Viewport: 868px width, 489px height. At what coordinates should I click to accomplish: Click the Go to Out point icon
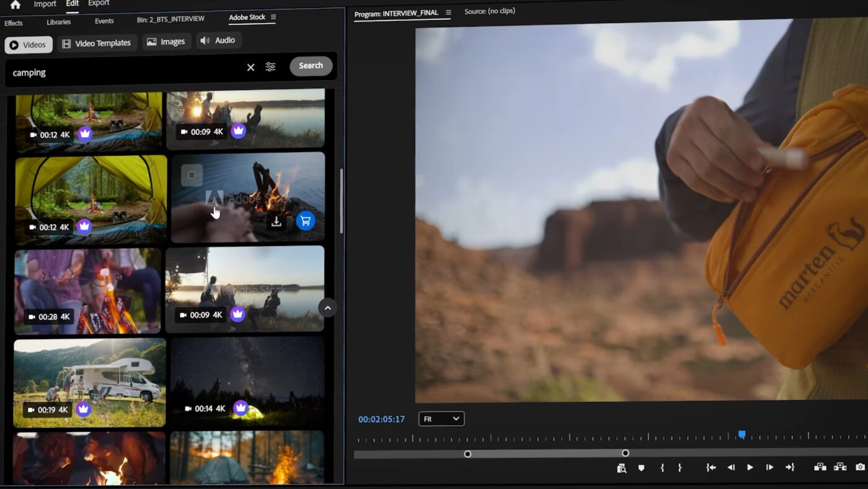coord(789,467)
